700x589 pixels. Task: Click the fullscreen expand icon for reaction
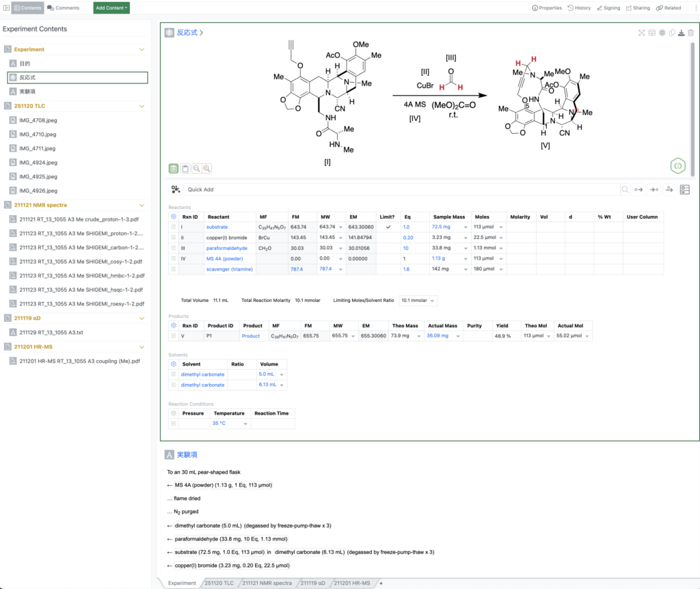642,32
